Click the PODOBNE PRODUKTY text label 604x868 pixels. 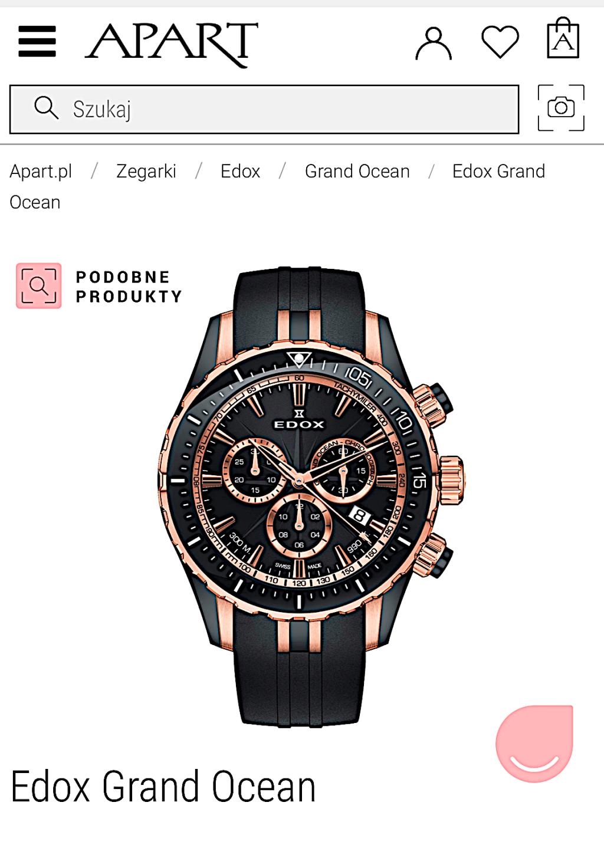tap(129, 287)
